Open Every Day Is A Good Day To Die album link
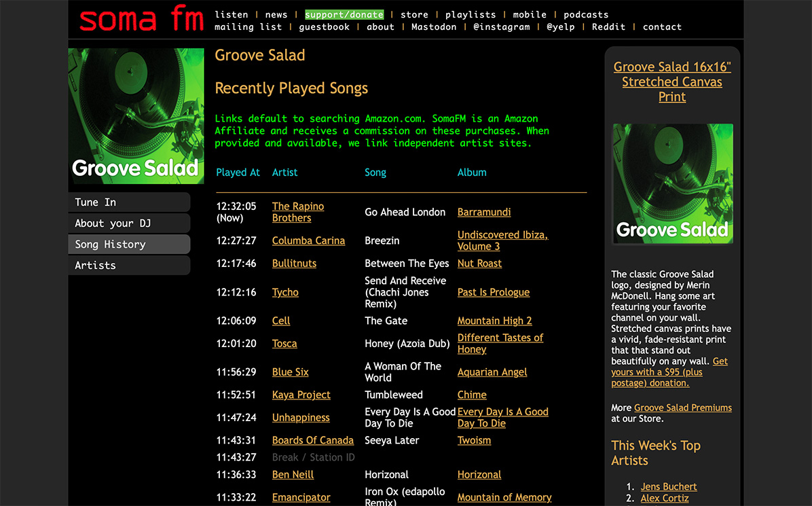 [x=503, y=418]
